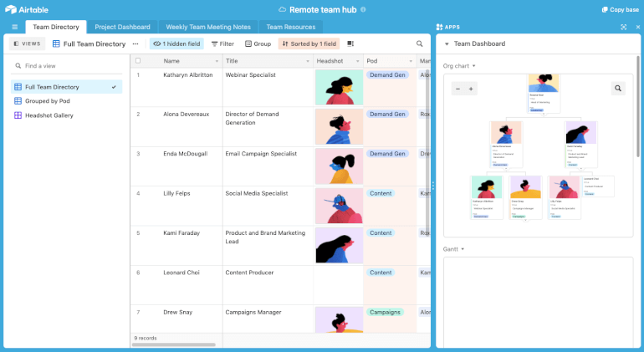The width and height of the screenshot is (644, 352).
Task: Click Enda McDougall's headshot thumbnail
Action: point(339,166)
